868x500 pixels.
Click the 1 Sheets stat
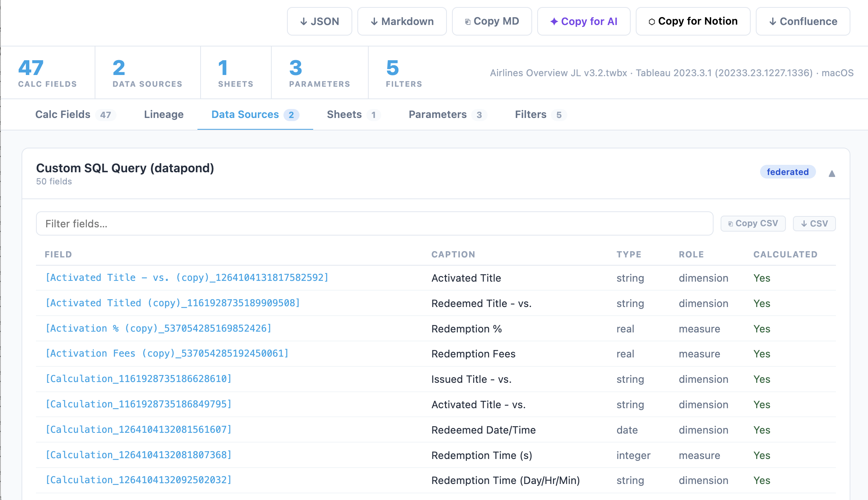pyautogui.click(x=235, y=73)
